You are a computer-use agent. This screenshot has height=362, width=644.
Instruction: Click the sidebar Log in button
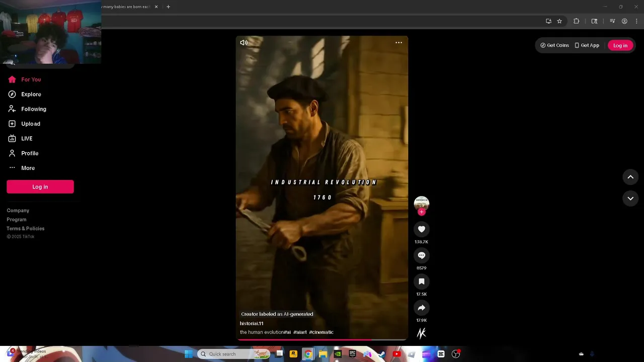pos(40,187)
